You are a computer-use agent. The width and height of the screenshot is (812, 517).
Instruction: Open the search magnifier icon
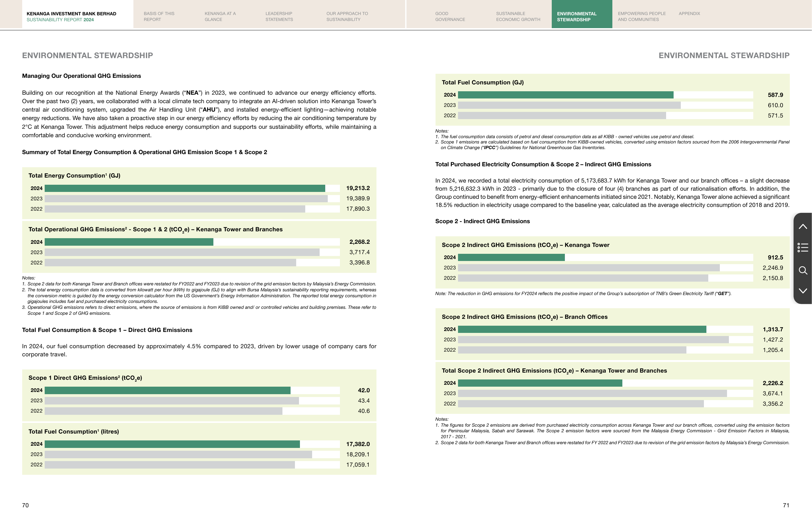coord(803,270)
